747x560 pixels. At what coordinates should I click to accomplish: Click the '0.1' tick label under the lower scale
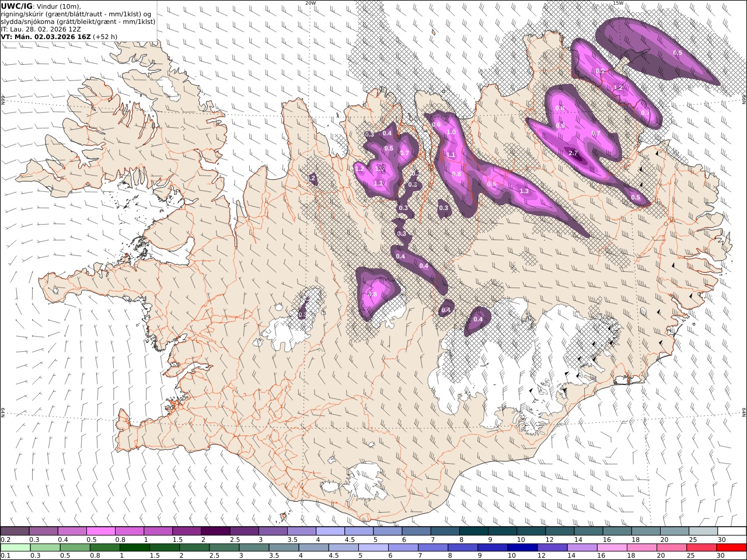(x=5, y=556)
